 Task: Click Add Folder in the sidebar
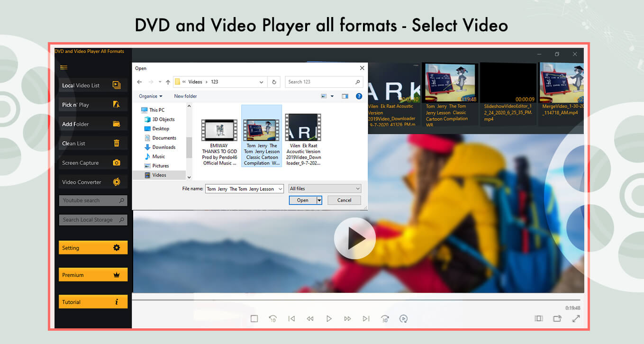(93, 124)
